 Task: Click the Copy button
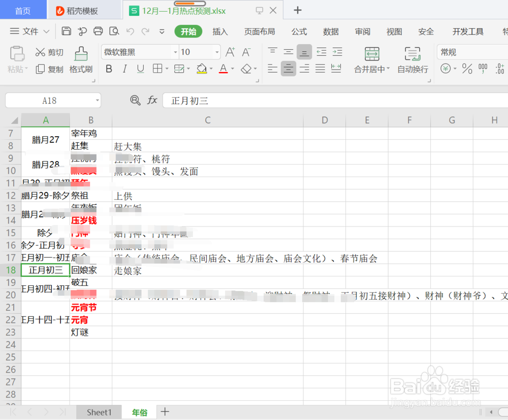tap(49, 69)
